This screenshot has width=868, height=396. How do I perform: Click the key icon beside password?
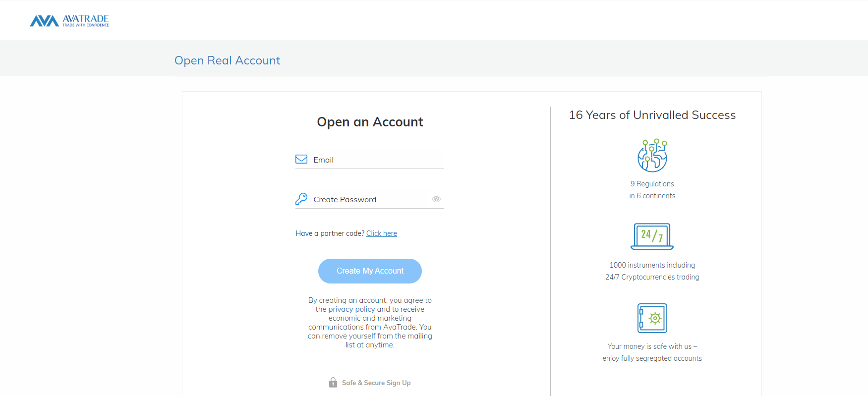pyautogui.click(x=301, y=199)
